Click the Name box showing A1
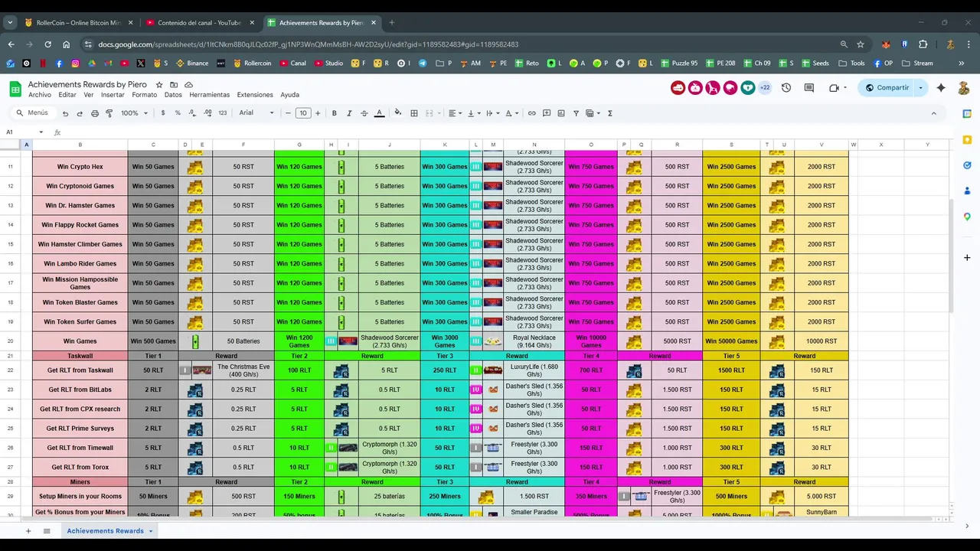The height and width of the screenshot is (551, 980). coord(25,132)
